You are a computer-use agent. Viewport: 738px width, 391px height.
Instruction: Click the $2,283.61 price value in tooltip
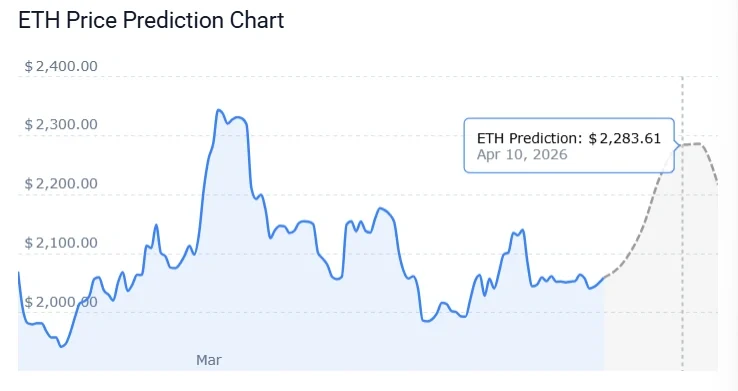tap(625, 138)
